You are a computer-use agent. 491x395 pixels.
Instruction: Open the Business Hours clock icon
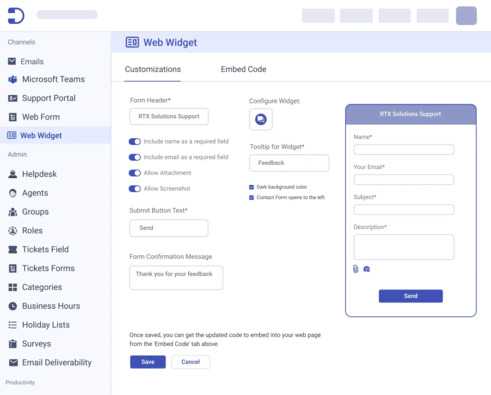(x=13, y=306)
